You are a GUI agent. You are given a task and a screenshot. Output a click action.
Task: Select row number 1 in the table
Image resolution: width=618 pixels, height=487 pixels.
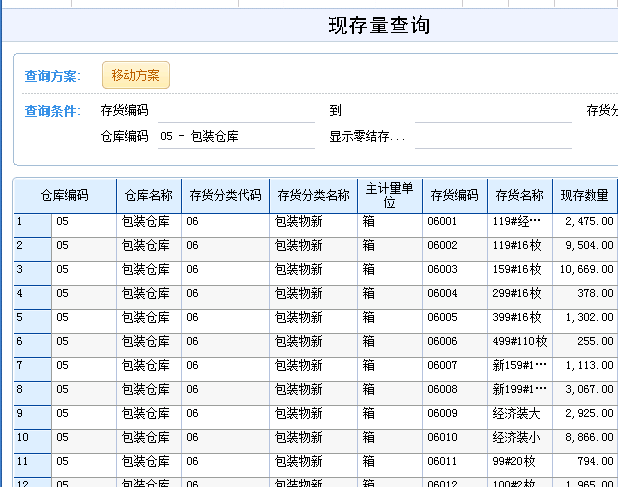(31, 222)
